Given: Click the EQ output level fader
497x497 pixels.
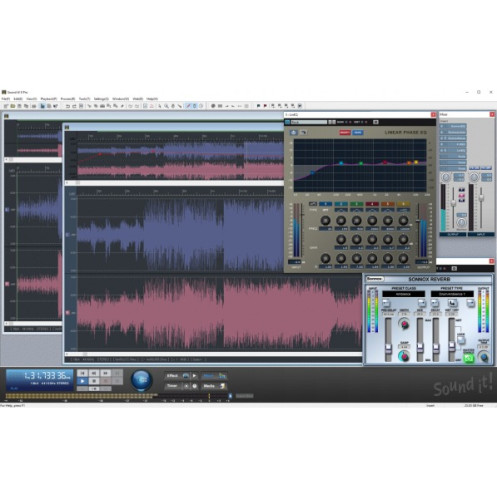Looking at the screenshot, I should click(418, 221).
